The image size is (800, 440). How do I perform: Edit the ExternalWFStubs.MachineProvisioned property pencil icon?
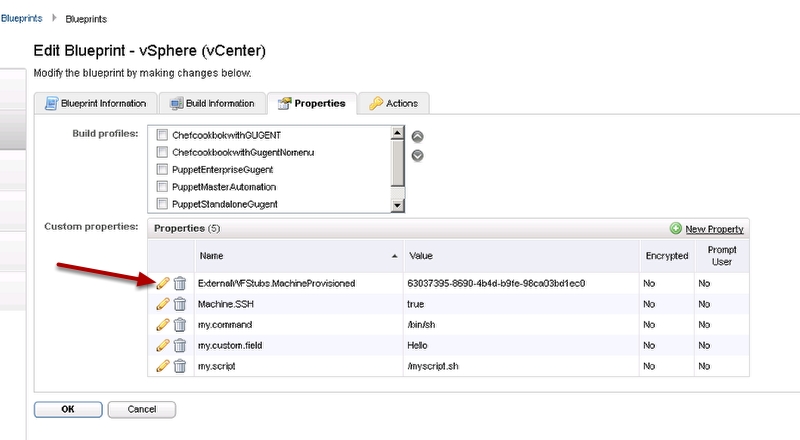(163, 284)
